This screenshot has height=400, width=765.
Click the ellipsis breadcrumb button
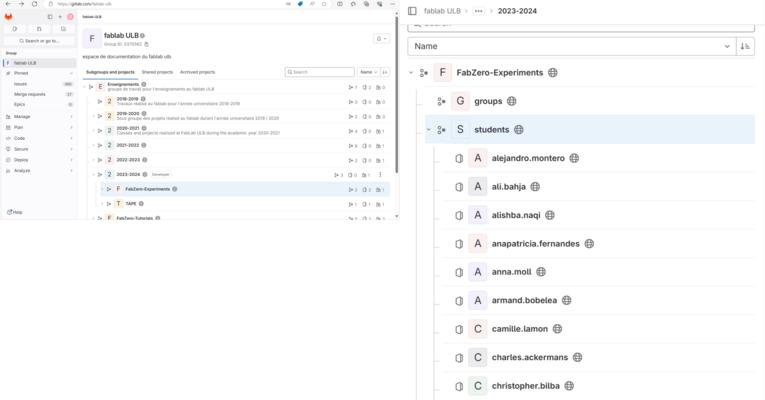(479, 11)
